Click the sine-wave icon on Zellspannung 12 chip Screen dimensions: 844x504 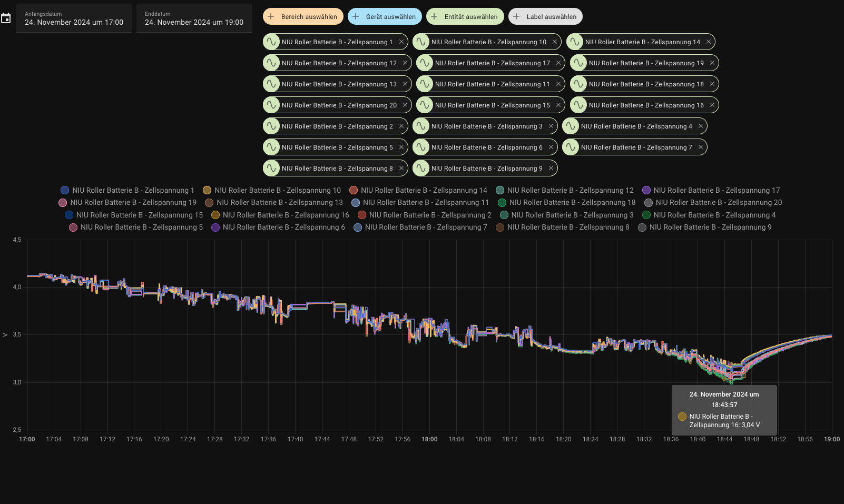click(271, 63)
